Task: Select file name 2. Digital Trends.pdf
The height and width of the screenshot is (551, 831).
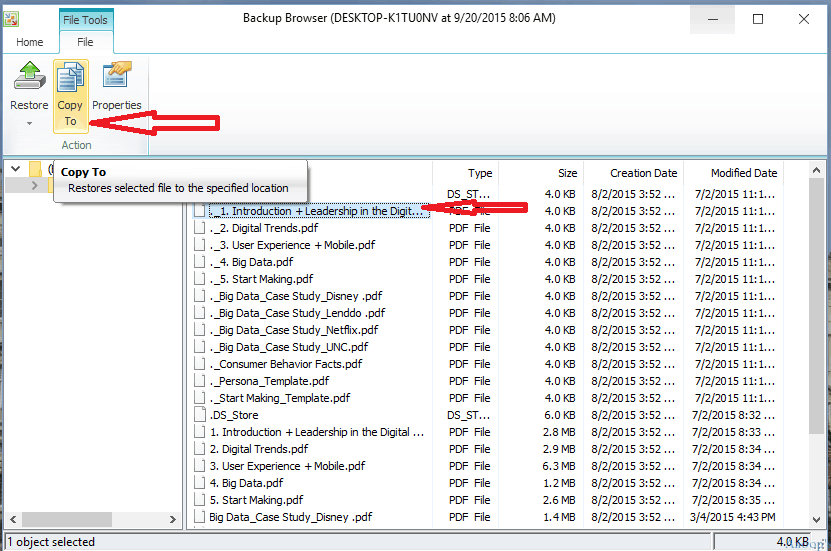Action: point(259,449)
